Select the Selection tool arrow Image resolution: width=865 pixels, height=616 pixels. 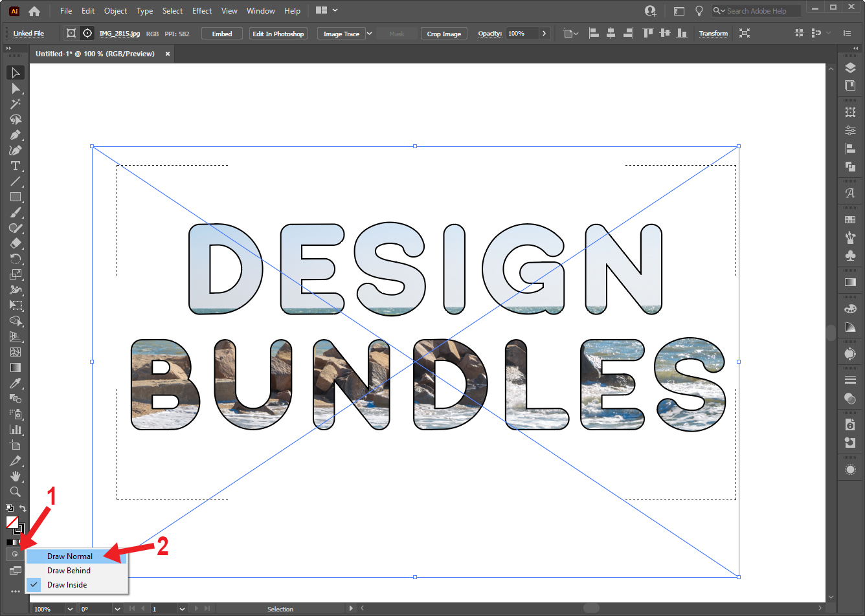(x=16, y=72)
